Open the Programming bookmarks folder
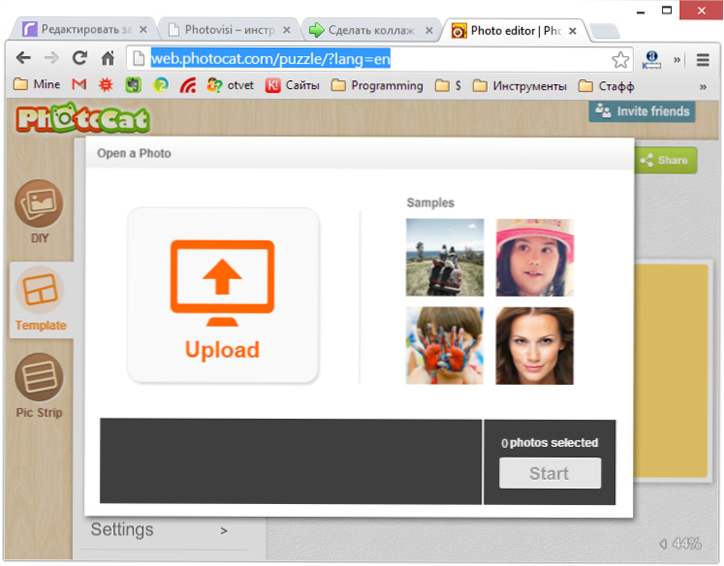 (377, 85)
